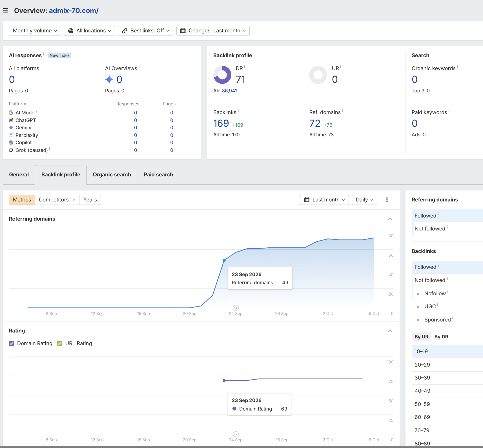Toggle the URL Rating checkbox
This screenshot has width=483, height=448.
pyautogui.click(x=59, y=343)
